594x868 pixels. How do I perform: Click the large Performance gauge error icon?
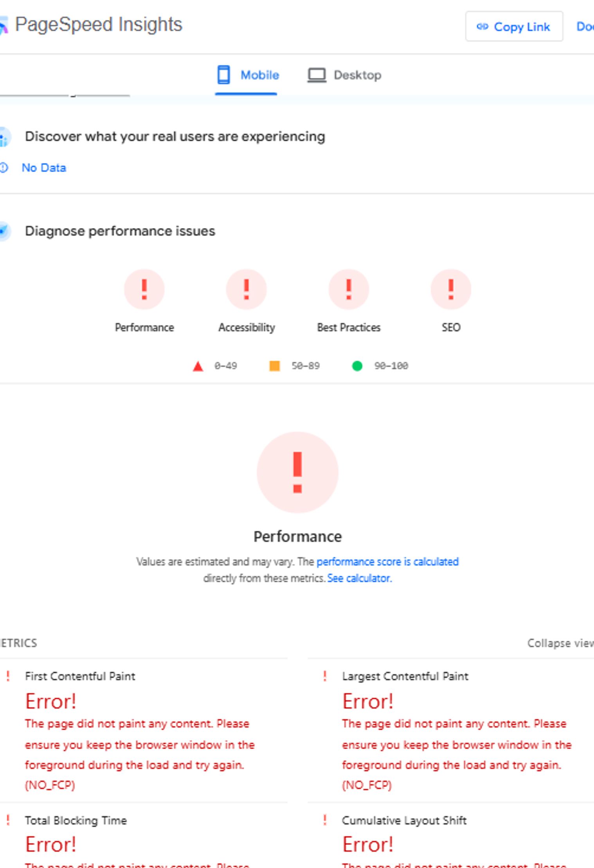297,472
